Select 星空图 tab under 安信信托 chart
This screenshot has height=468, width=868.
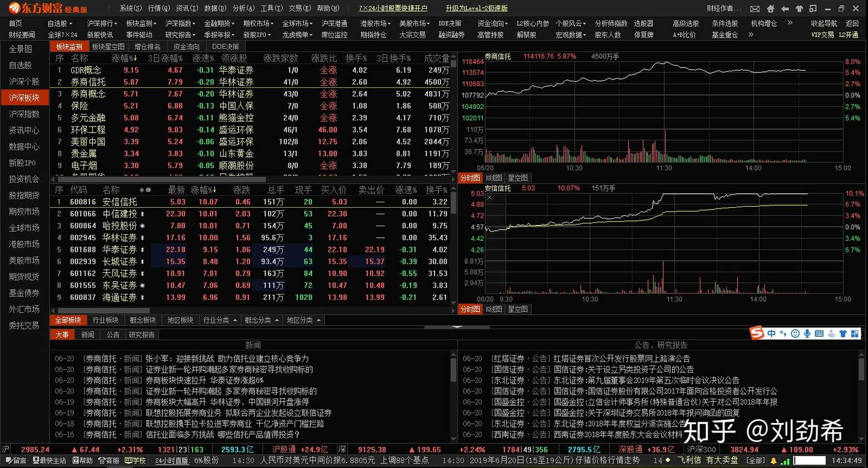click(518, 309)
